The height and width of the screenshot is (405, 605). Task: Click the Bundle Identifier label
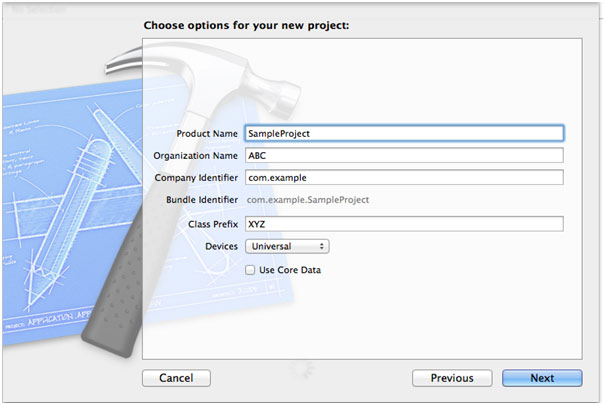[x=202, y=200]
